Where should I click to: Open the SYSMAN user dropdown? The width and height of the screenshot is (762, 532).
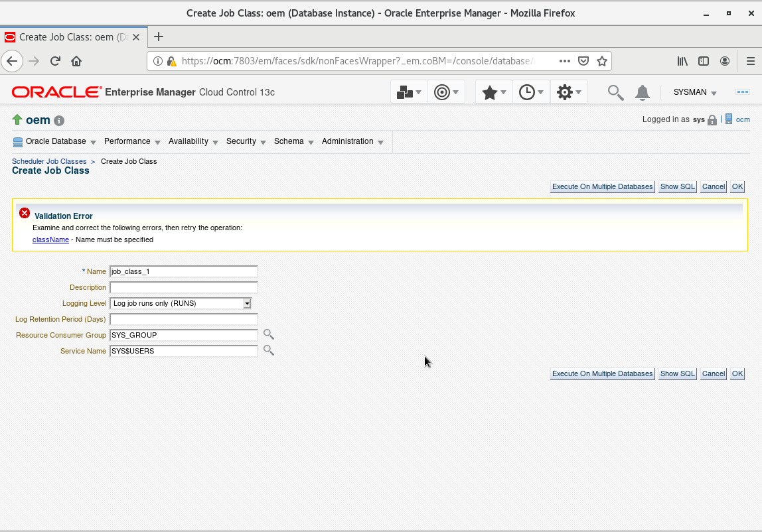695,92
